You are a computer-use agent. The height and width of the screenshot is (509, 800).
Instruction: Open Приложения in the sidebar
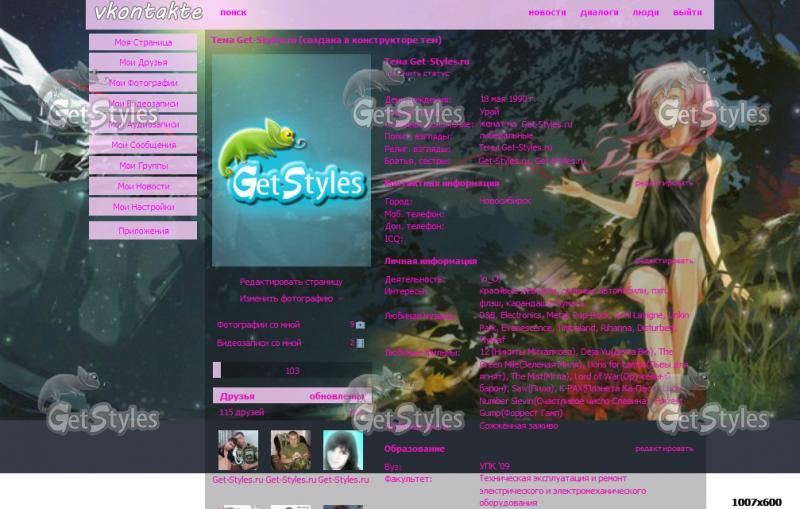pos(143,231)
